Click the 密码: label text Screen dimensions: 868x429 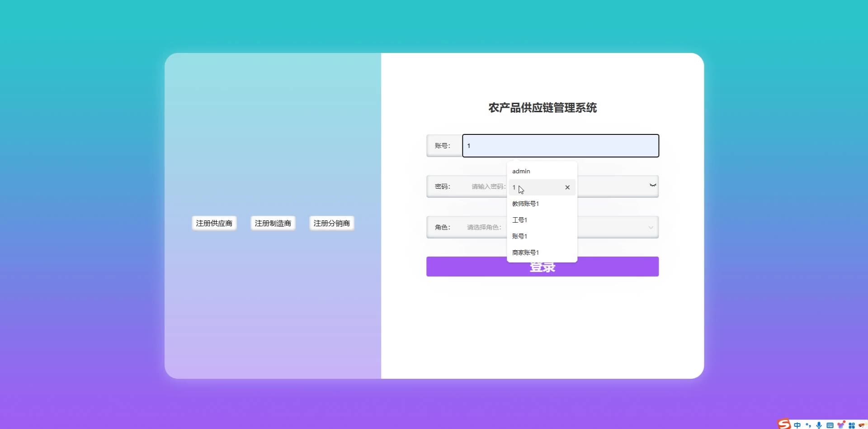(x=443, y=186)
